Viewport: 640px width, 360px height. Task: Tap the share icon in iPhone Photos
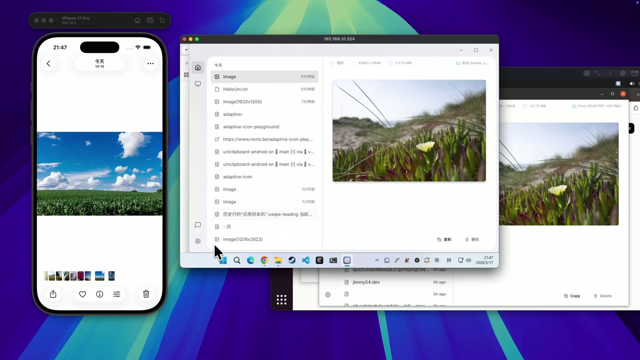tap(53, 294)
